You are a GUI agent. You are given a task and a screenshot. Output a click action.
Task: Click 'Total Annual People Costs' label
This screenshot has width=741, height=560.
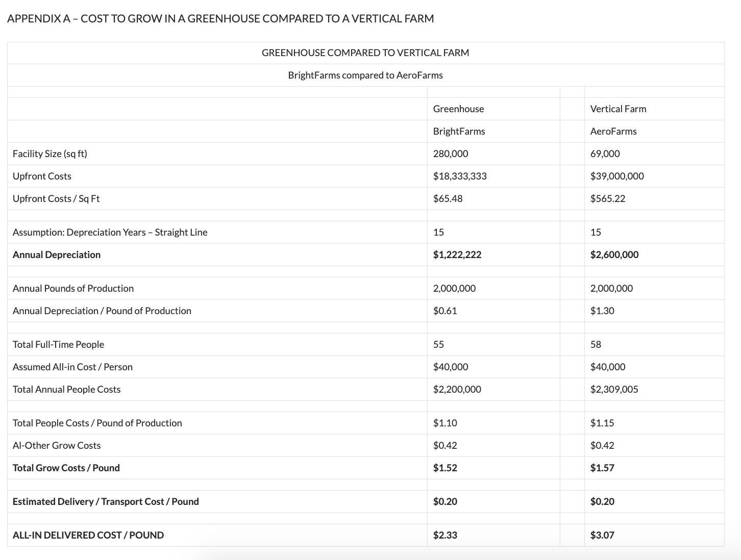click(x=67, y=389)
